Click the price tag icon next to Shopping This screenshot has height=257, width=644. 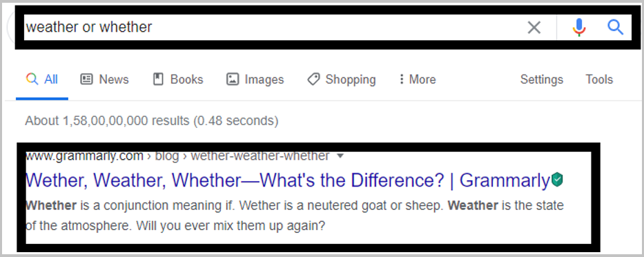(314, 79)
